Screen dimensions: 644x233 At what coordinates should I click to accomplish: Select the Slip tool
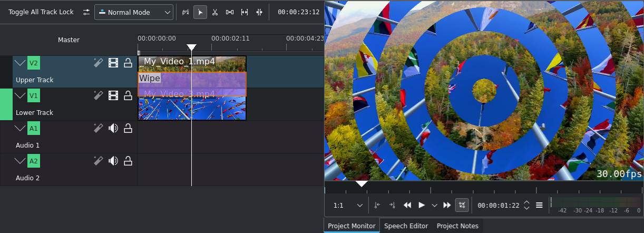click(245, 12)
